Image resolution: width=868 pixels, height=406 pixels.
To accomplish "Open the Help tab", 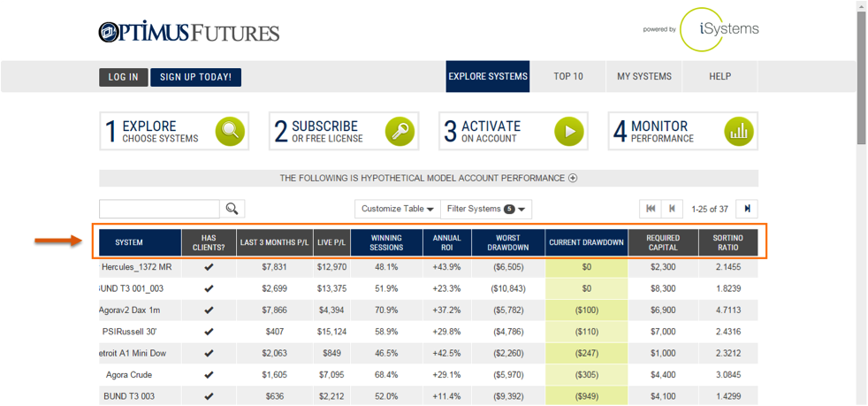I will tap(720, 76).
